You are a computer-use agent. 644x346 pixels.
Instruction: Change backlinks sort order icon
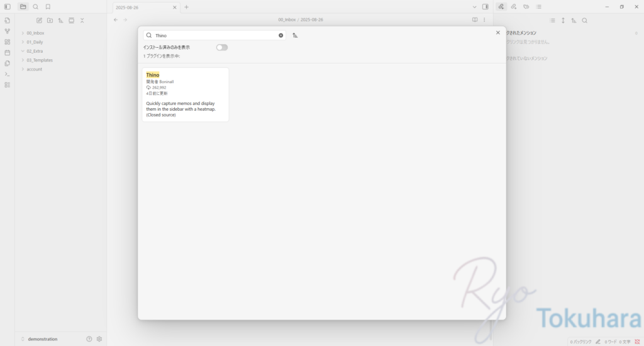(574, 20)
